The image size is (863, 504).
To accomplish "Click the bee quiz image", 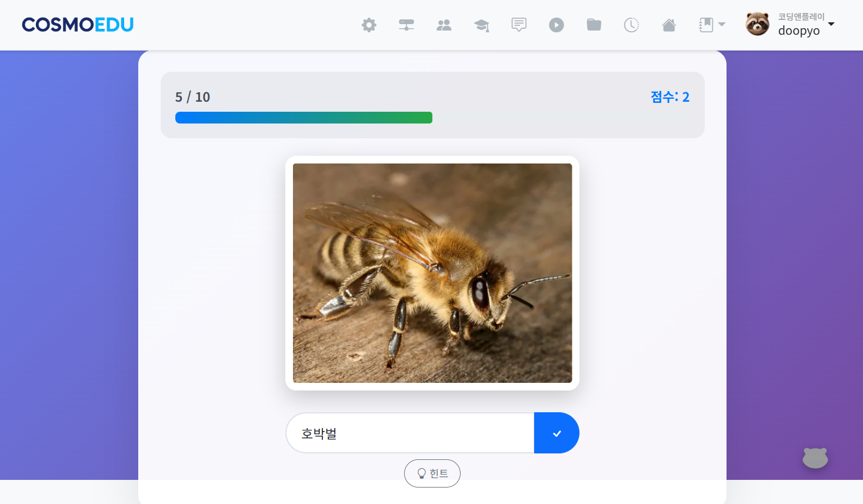I will pos(432,273).
